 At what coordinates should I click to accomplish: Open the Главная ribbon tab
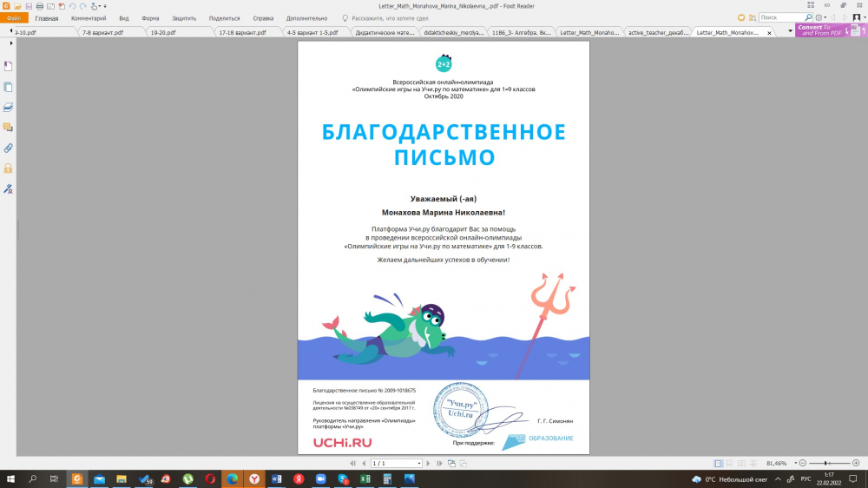47,18
